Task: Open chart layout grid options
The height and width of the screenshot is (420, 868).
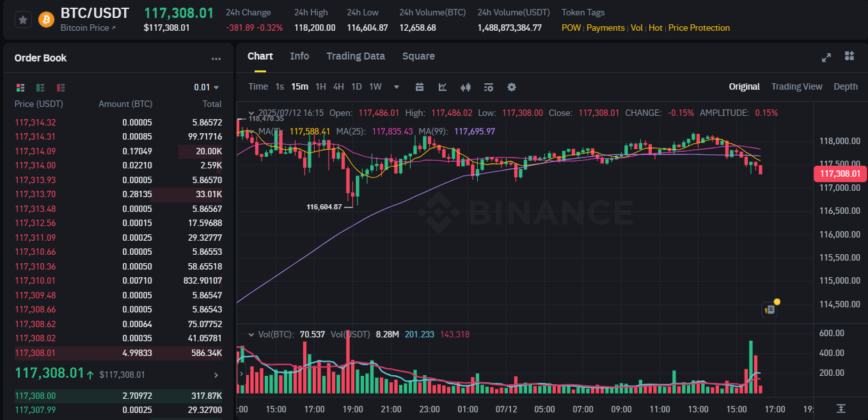Action: click(849, 56)
